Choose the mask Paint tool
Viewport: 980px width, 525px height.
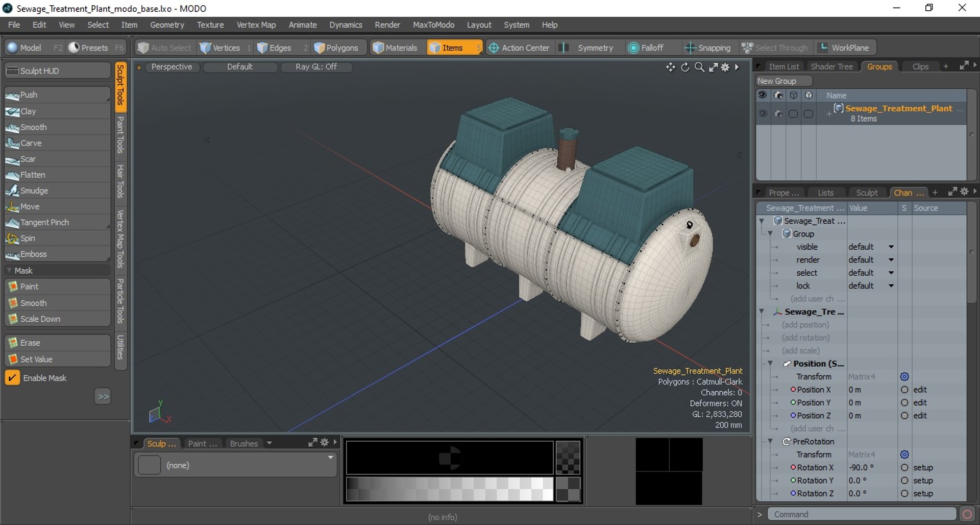click(x=57, y=287)
